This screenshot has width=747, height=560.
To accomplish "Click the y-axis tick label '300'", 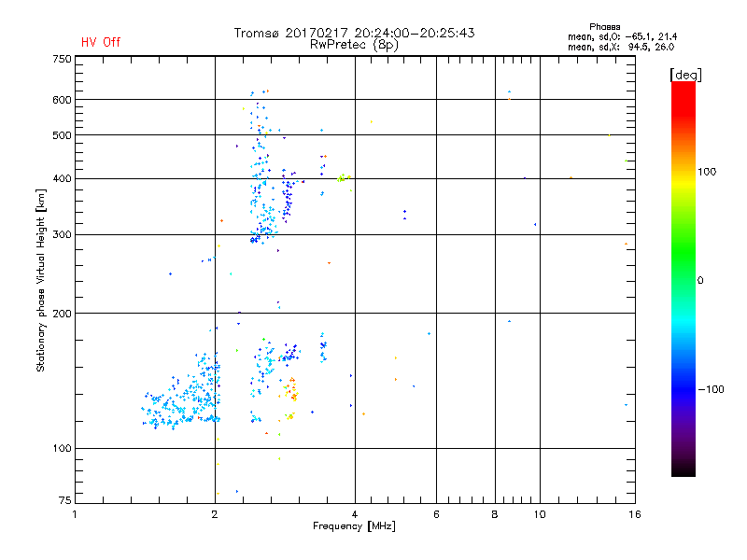I will (62, 234).
